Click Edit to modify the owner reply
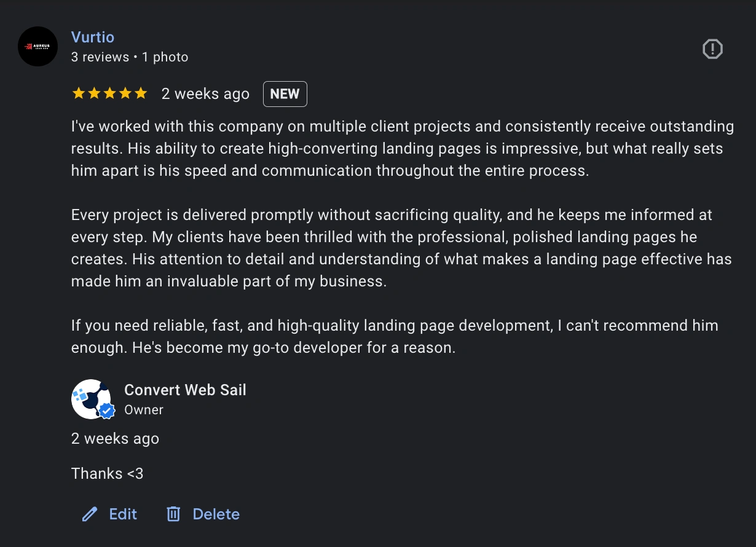Image resolution: width=756 pixels, height=547 pixels. coord(123,514)
